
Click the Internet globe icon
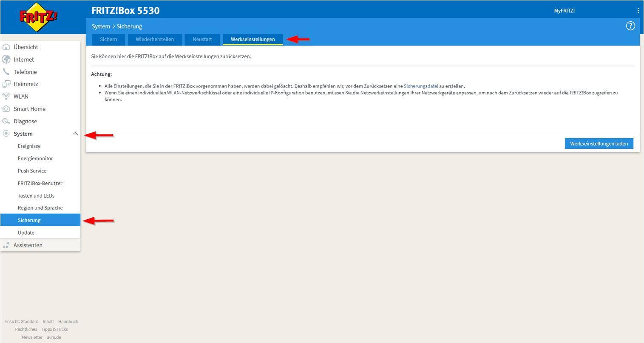click(6, 59)
